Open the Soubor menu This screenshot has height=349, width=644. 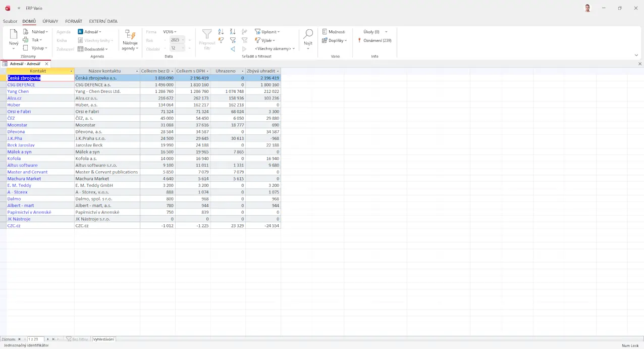tap(10, 21)
